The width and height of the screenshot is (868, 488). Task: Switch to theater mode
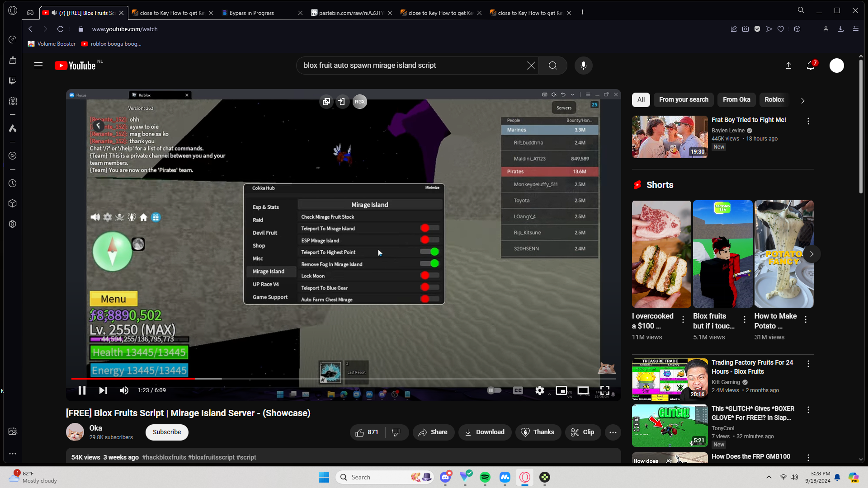(583, 390)
